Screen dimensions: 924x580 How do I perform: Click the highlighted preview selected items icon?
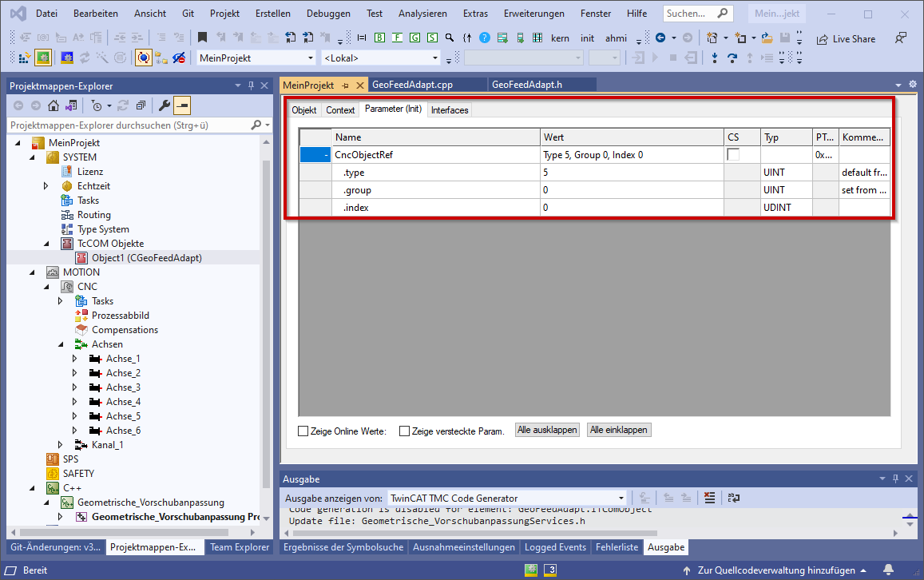click(x=182, y=105)
